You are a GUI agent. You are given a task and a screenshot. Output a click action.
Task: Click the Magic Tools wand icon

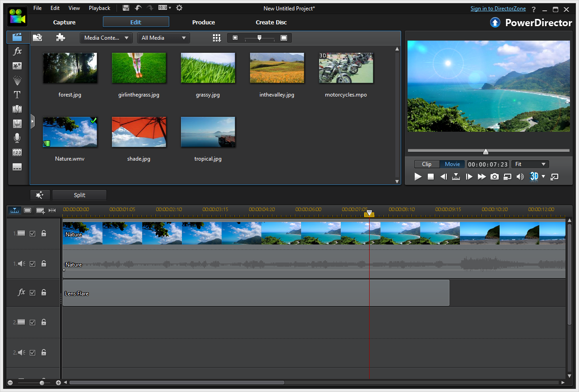coord(40,195)
